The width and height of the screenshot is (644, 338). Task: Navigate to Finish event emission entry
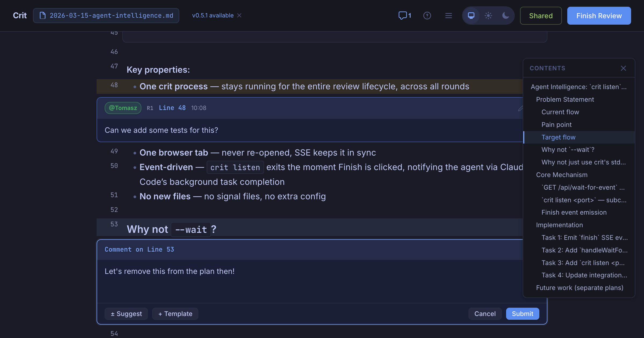[x=574, y=212]
